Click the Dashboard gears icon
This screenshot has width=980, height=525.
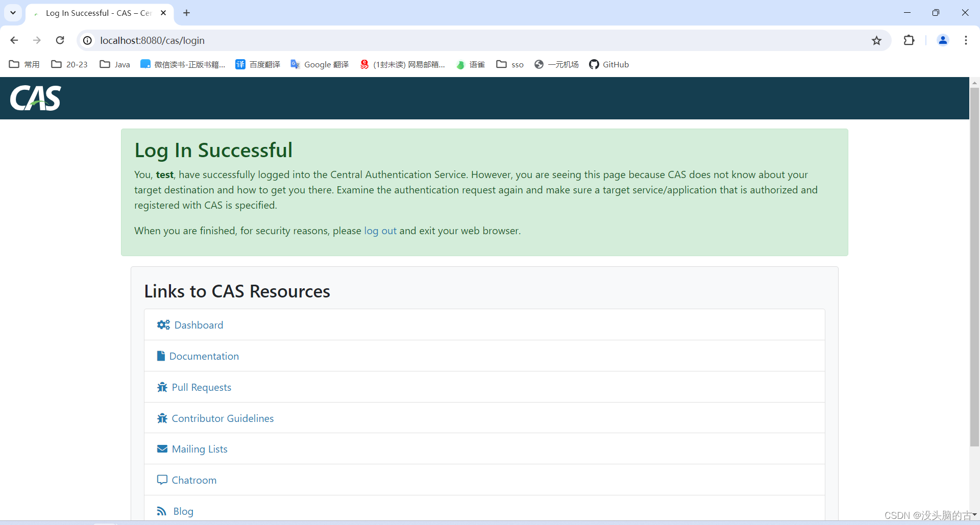pyautogui.click(x=163, y=325)
